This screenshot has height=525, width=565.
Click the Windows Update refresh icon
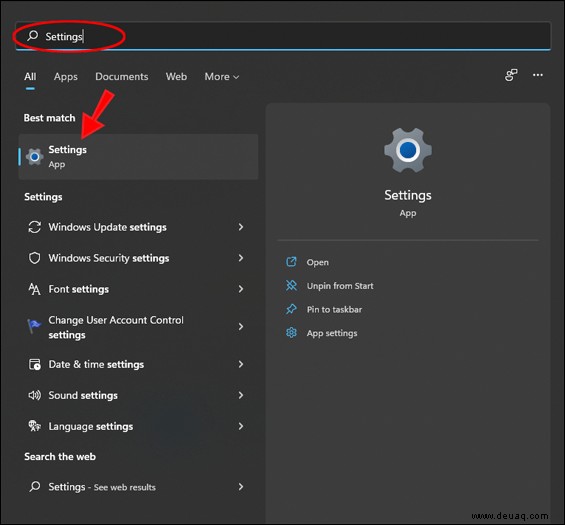pos(35,227)
